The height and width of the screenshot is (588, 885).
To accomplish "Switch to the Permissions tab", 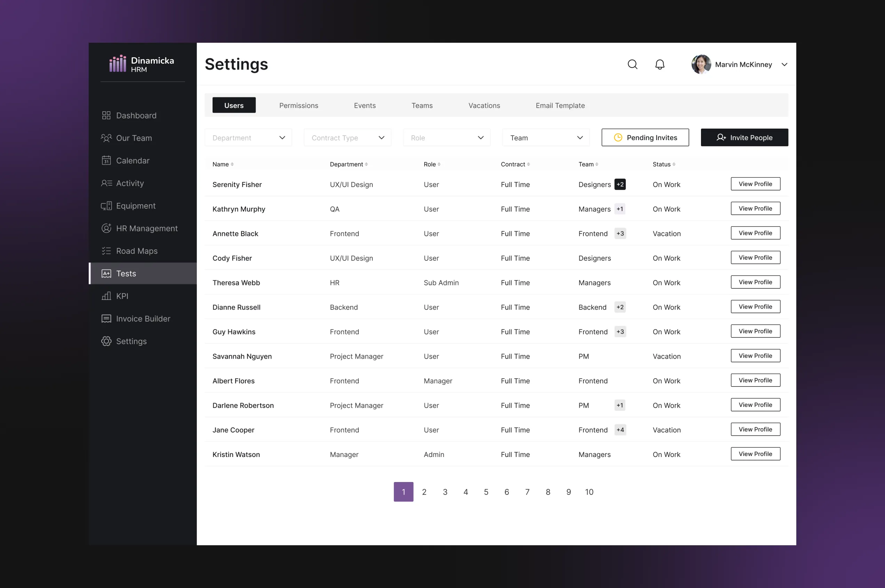I will pos(298,105).
